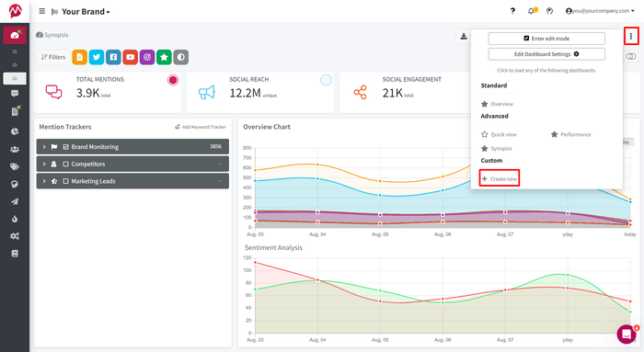Screen dimensions: 644x352
Task: Click the light blue circle on Social Reach card
Action: 326,80
